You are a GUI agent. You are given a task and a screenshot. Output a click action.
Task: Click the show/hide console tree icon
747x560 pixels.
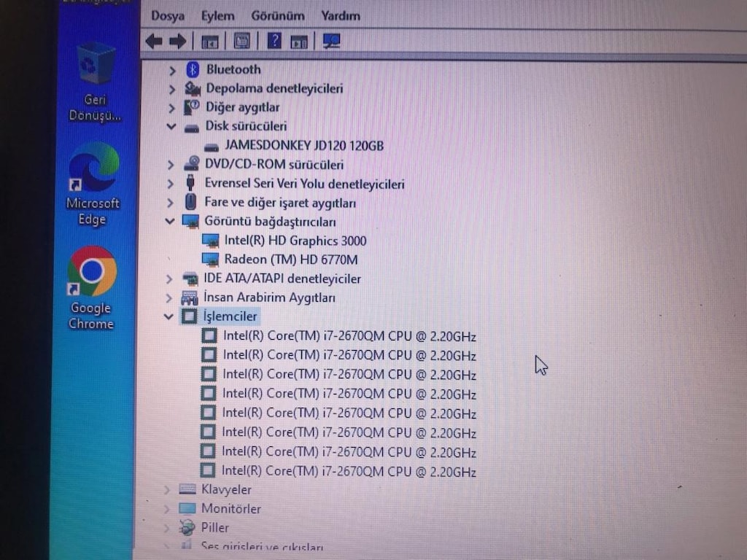[x=209, y=42]
